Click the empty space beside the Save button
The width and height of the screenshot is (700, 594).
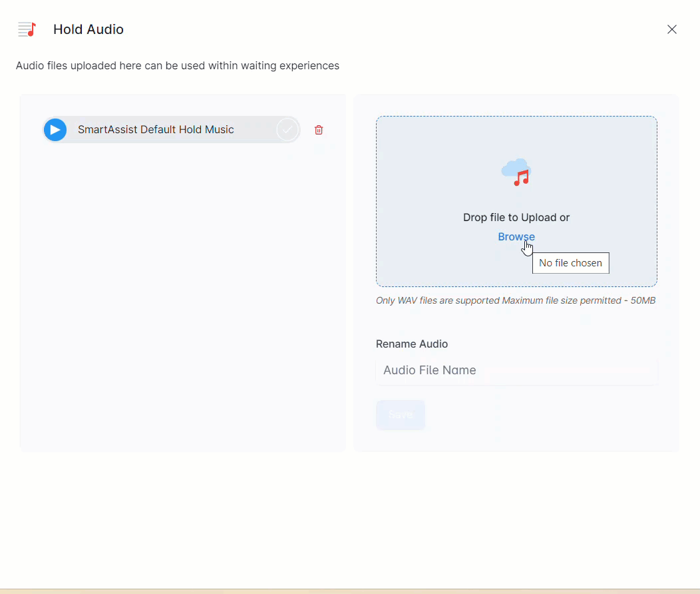tap(546, 415)
